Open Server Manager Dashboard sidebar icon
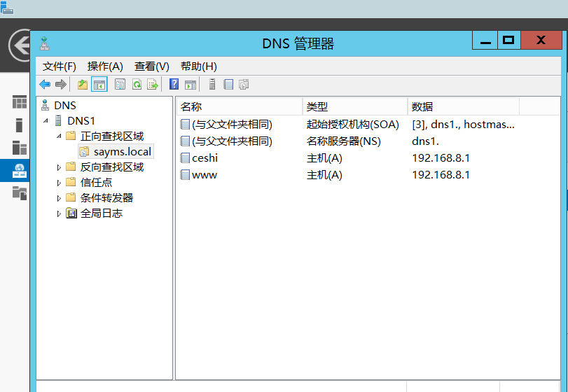This screenshot has height=392, width=568. (x=20, y=102)
